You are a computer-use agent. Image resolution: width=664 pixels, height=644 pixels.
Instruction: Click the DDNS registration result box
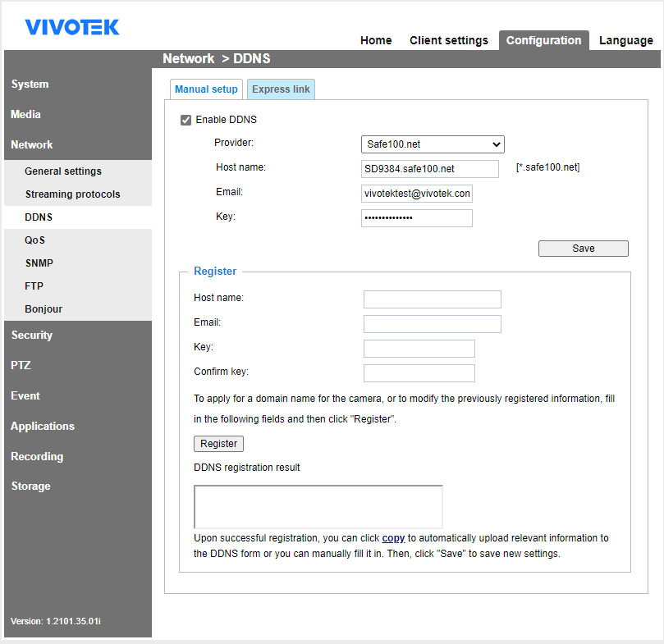point(318,507)
